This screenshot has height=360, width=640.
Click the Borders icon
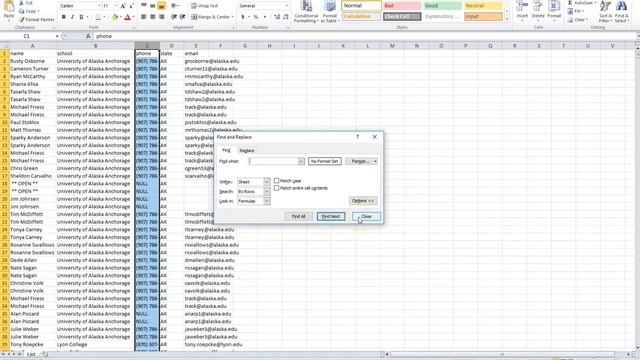[98, 17]
